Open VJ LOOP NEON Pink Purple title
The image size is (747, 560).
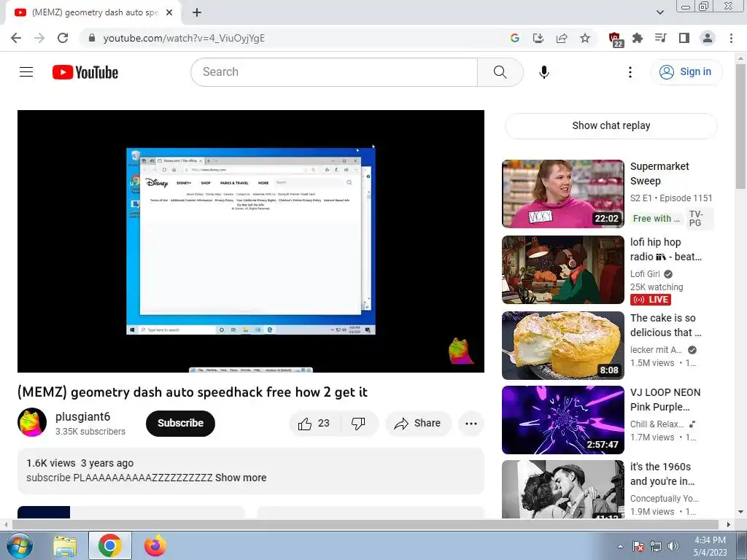[x=665, y=400]
